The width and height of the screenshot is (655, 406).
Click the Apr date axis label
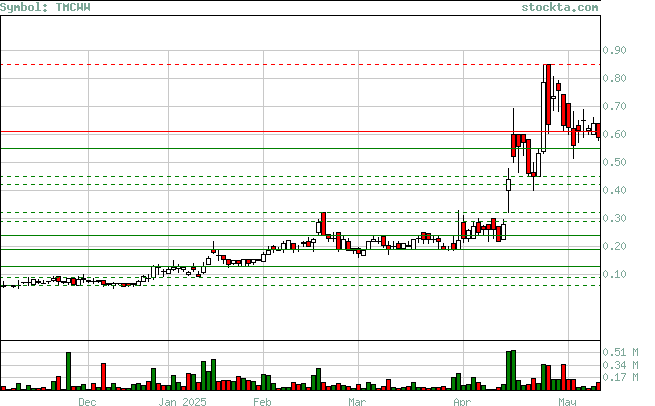(x=462, y=402)
